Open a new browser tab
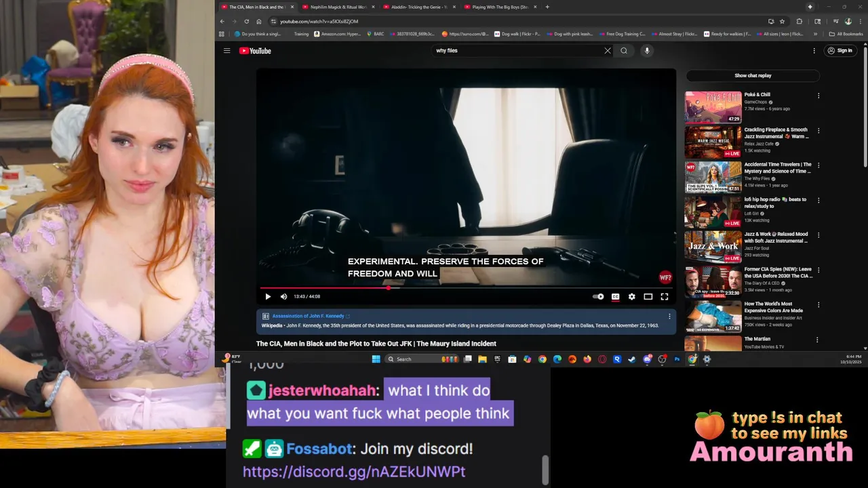Screen dimensions: 868x488 click(x=547, y=7)
